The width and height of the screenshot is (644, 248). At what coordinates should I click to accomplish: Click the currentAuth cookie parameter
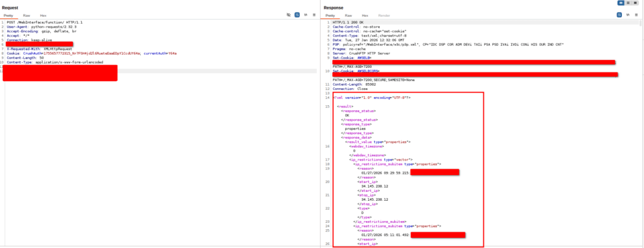coord(160,53)
